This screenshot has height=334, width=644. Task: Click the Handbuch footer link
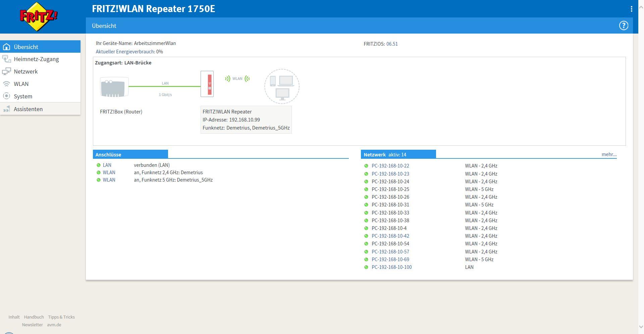click(x=34, y=317)
